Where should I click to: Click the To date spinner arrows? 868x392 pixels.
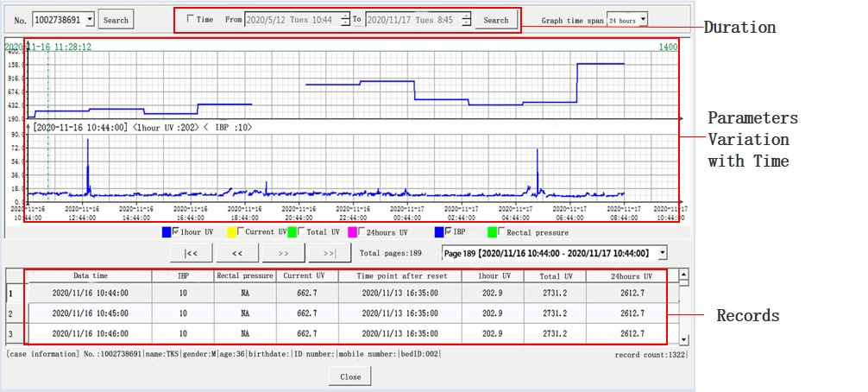coord(466,19)
